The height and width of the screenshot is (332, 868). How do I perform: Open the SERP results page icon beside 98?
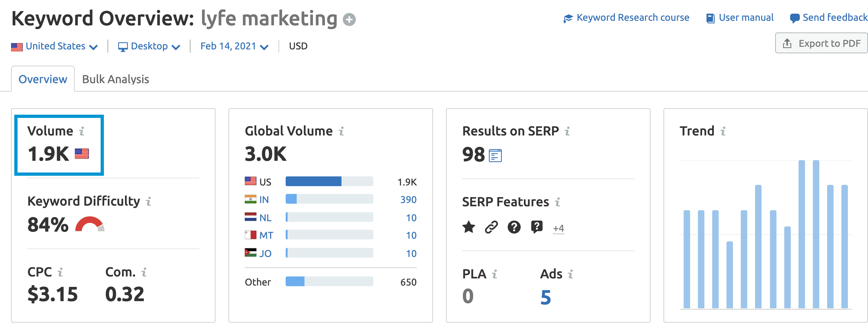tap(495, 155)
